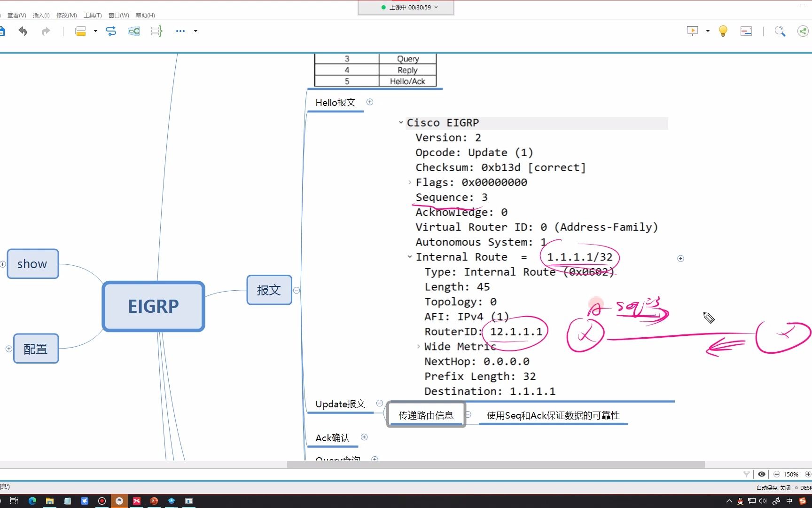This screenshot has width=812, height=508.
Task: Open File Explorer from the taskbar
Action: click(49, 501)
